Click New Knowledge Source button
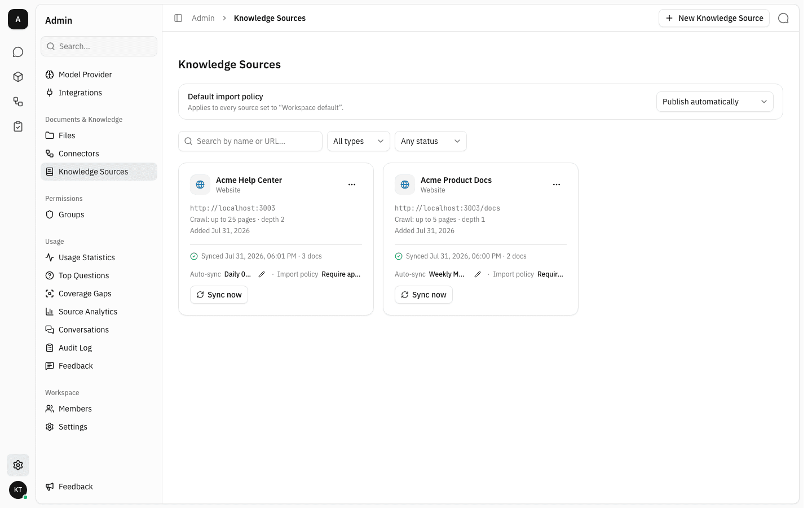 (714, 18)
